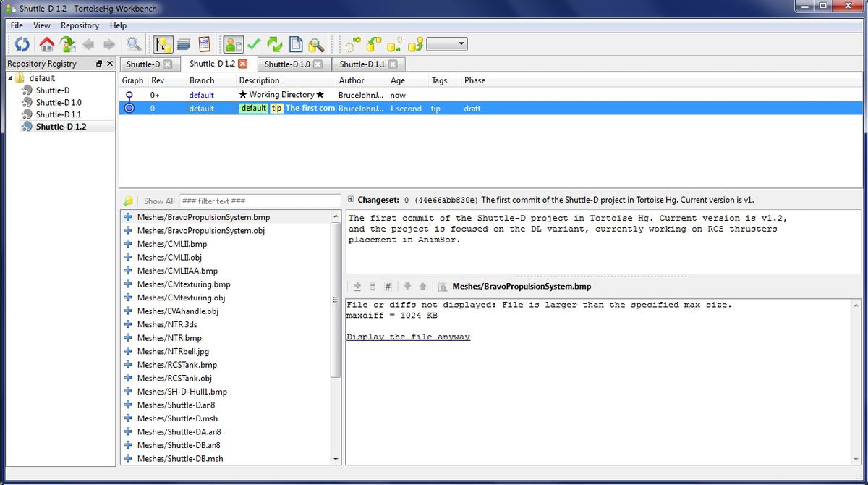
Task: Switch to the Commit green checkmark task
Action: pyautogui.click(x=254, y=44)
